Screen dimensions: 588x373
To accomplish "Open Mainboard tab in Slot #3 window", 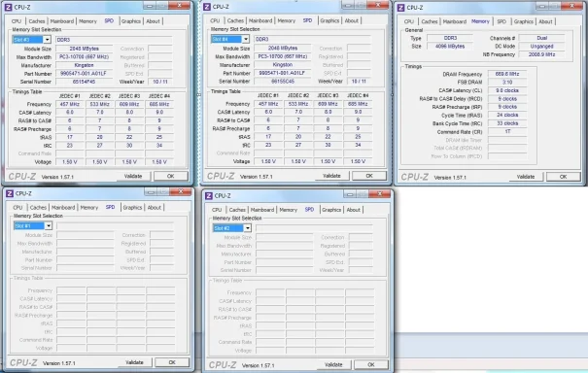I will point(62,21).
